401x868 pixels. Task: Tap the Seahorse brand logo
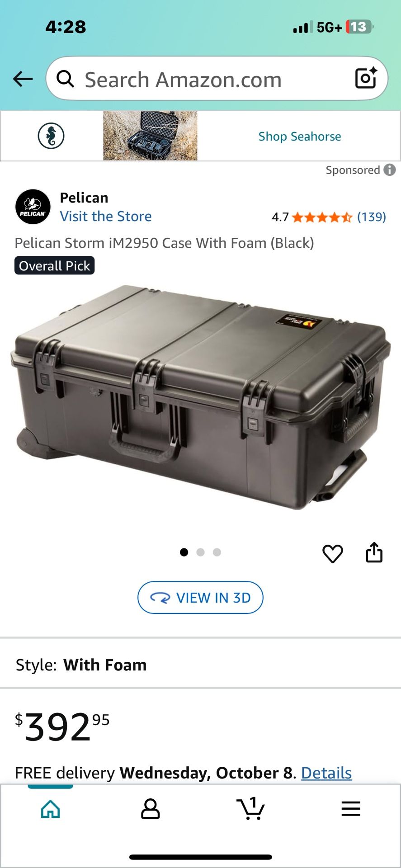pyautogui.click(x=51, y=136)
